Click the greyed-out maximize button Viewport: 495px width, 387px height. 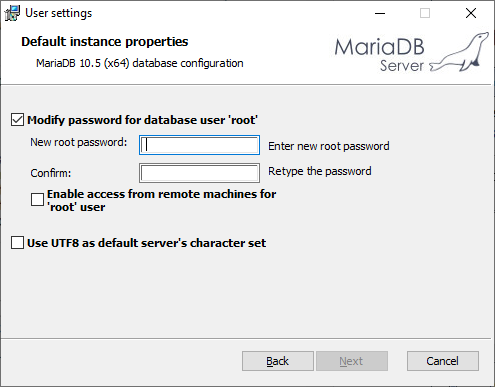point(425,13)
